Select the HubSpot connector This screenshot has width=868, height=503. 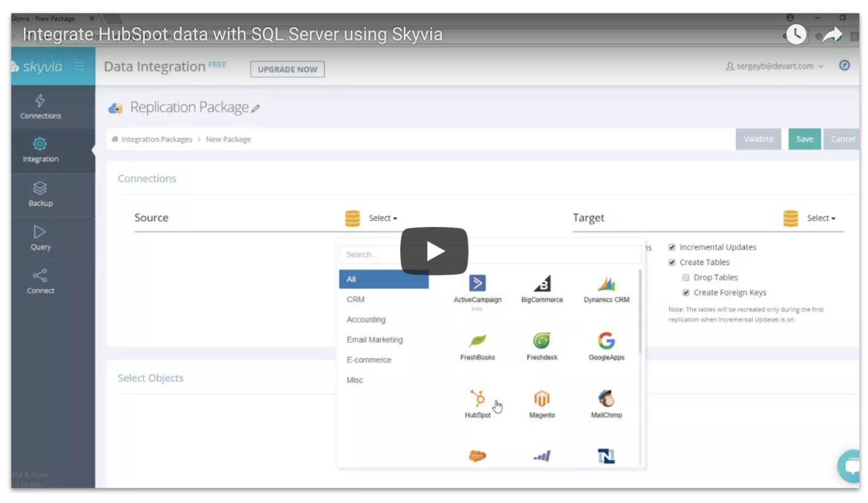[x=478, y=404]
